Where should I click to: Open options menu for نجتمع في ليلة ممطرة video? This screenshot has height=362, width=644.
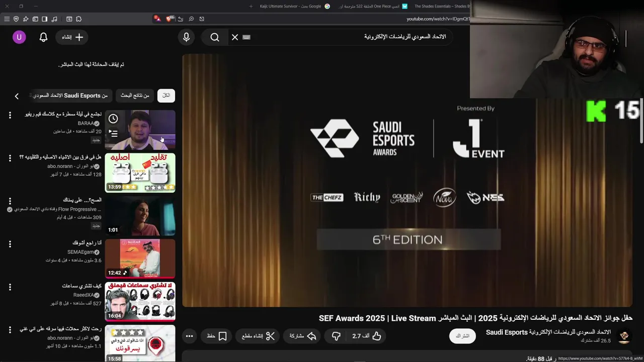pyautogui.click(x=10, y=116)
